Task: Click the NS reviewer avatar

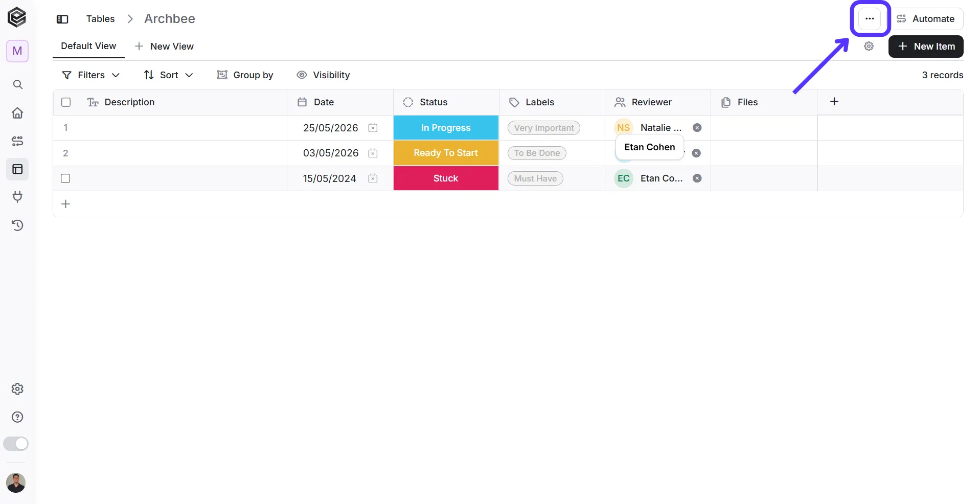Action: coord(624,128)
